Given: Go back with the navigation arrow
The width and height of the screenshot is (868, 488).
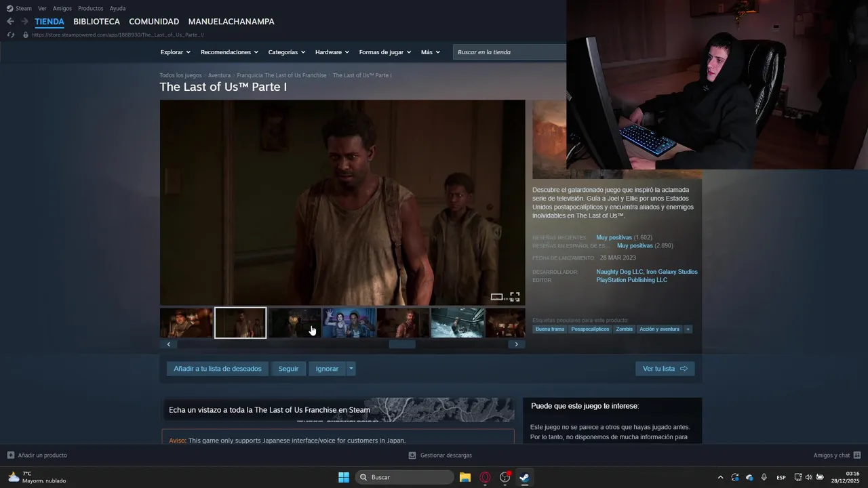Looking at the screenshot, I should click(x=10, y=22).
